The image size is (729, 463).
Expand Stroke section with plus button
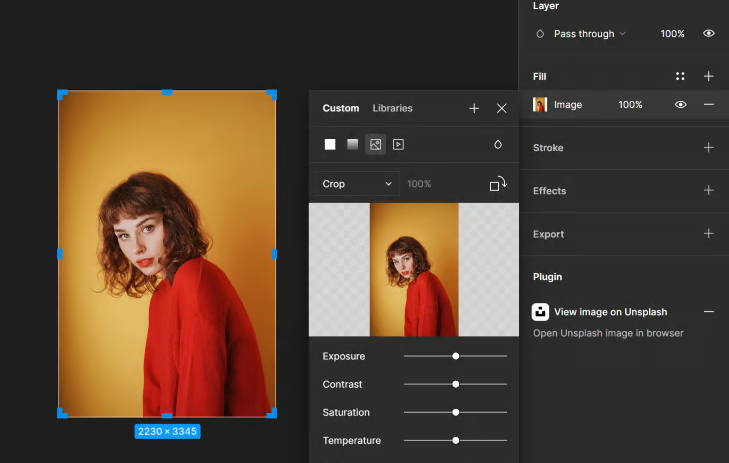(x=708, y=148)
